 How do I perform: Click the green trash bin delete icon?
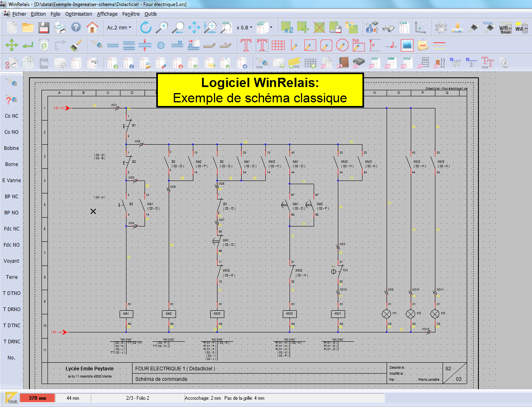44,45
